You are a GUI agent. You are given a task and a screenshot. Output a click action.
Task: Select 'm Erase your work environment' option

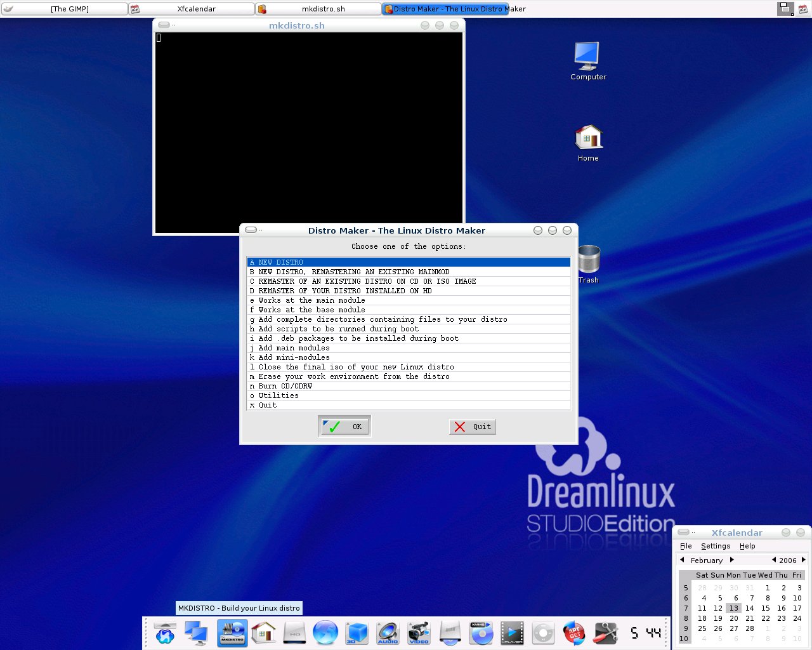(409, 376)
